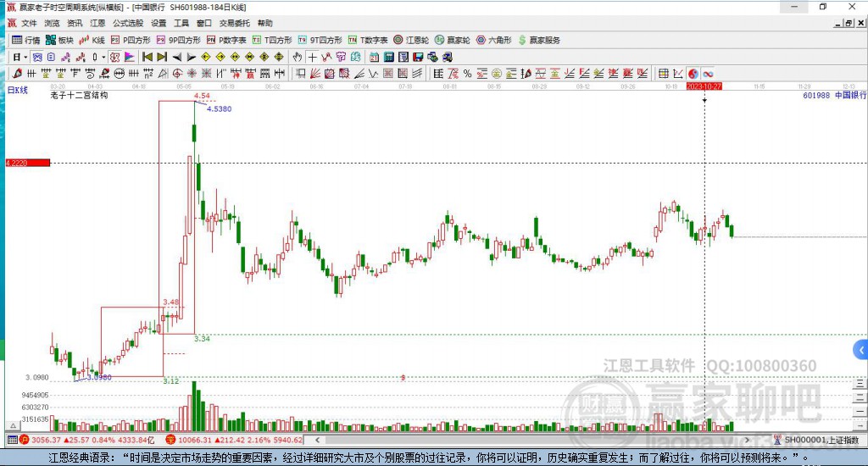Open the T四方形 tool
The height and width of the screenshot is (466, 868).
(x=272, y=40)
